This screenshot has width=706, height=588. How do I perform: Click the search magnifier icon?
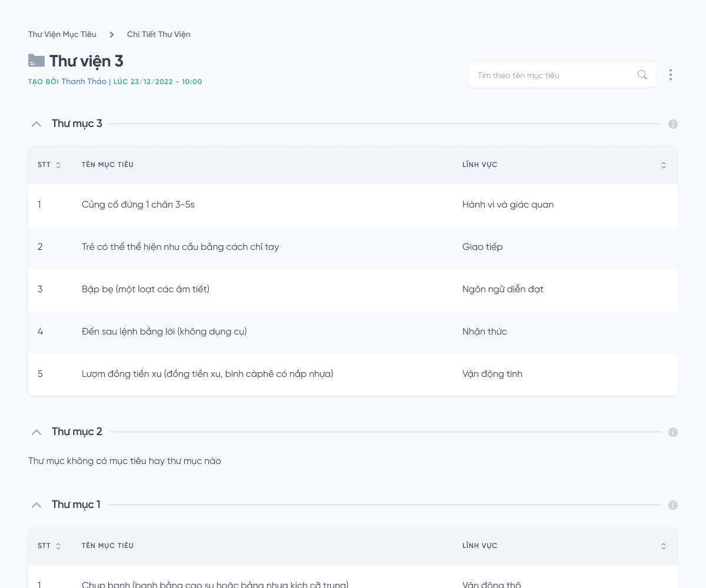pos(642,75)
